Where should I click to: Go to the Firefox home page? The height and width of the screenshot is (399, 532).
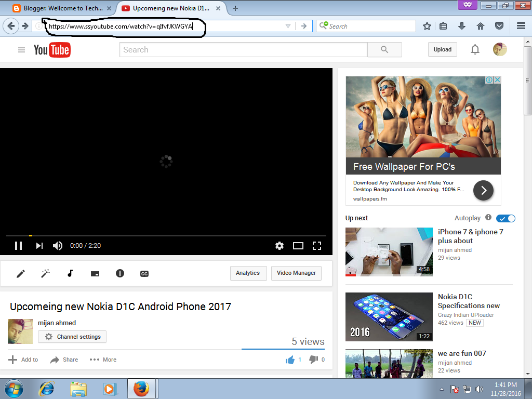[x=481, y=26]
